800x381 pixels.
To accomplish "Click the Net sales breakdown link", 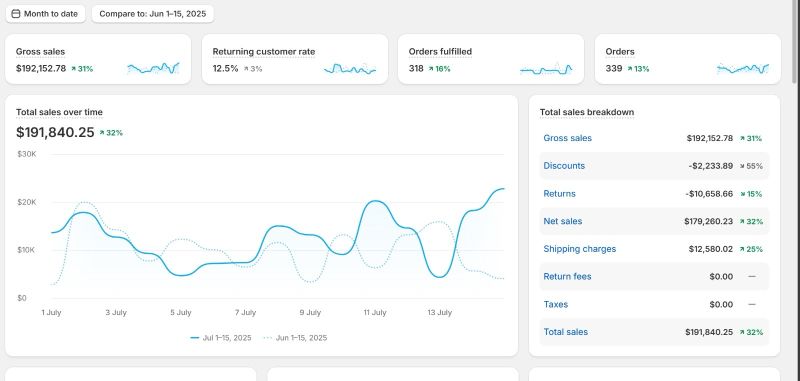I will (563, 221).
